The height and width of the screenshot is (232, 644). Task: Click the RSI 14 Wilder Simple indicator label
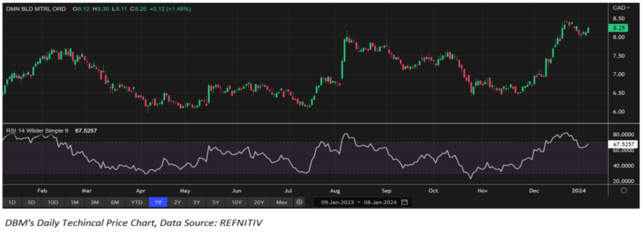click(x=38, y=130)
